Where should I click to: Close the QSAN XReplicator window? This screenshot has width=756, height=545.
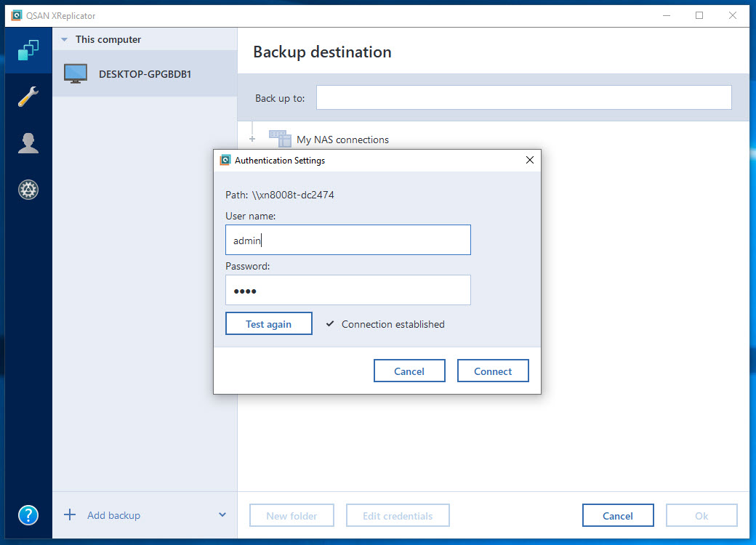pyautogui.click(x=733, y=15)
